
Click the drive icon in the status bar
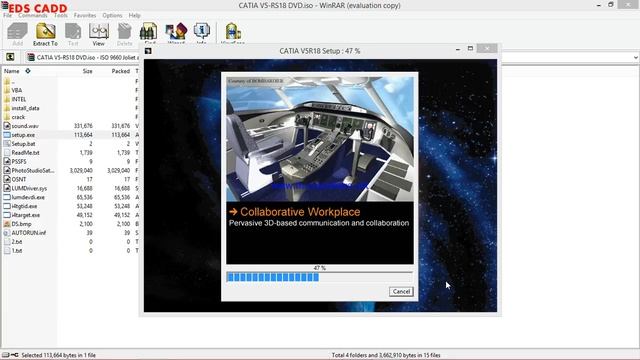click(6, 355)
